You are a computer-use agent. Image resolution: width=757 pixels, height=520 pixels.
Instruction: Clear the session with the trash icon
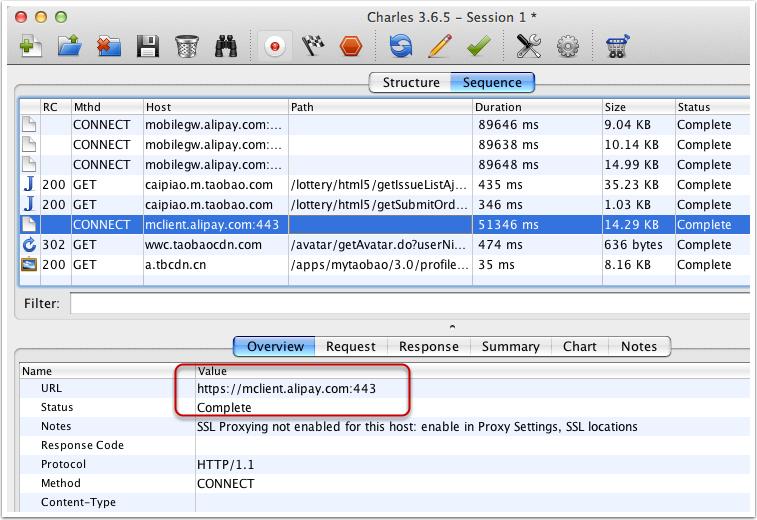tap(186, 46)
